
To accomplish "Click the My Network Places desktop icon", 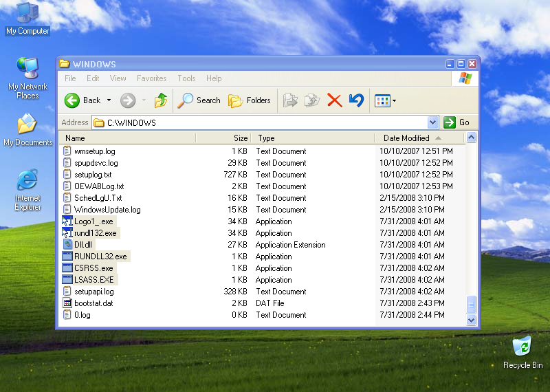I will point(27,69).
